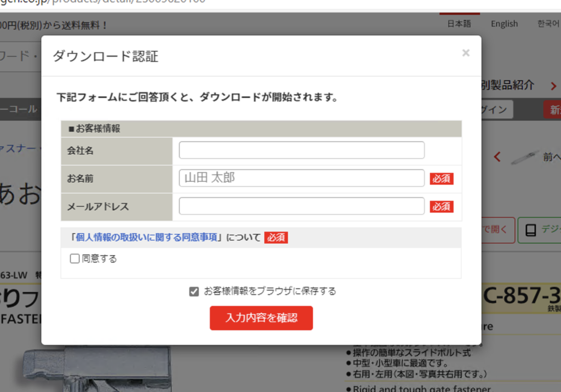This screenshot has height=392, width=561.
Task: Click the 中型・小型車に最適です text line
Action: (x=400, y=363)
